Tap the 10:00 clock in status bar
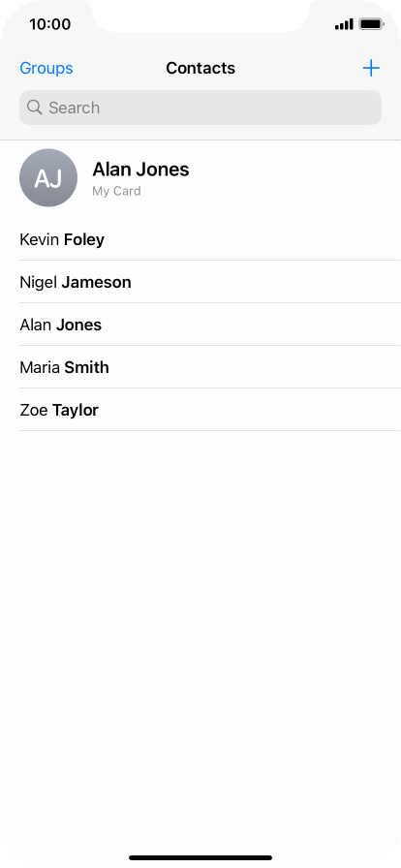Screen dimensions: 401x868 click(49, 24)
